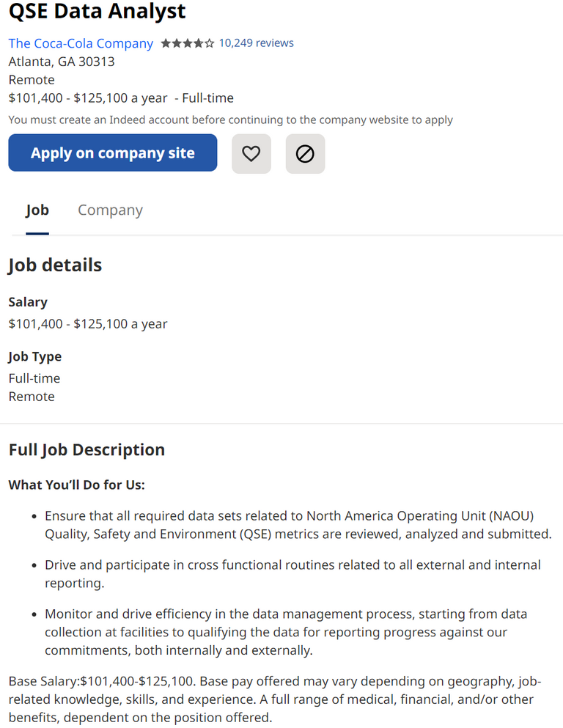The image size is (563, 728).
Task: Switch to the Company tab
Action: tap(110, 210)
